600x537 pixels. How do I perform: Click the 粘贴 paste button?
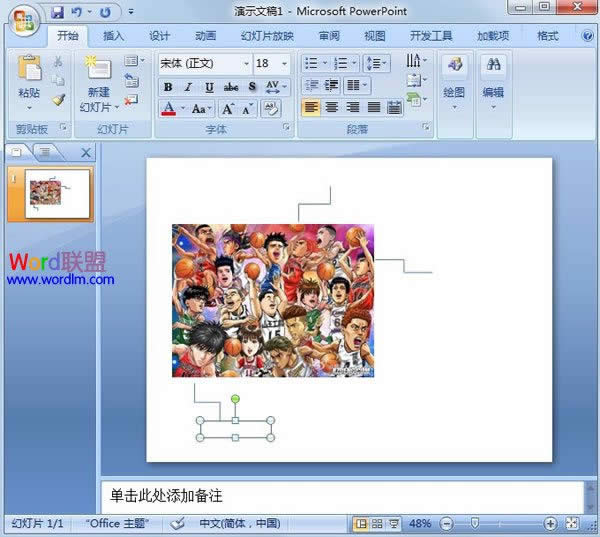click(x=29, y=80)
